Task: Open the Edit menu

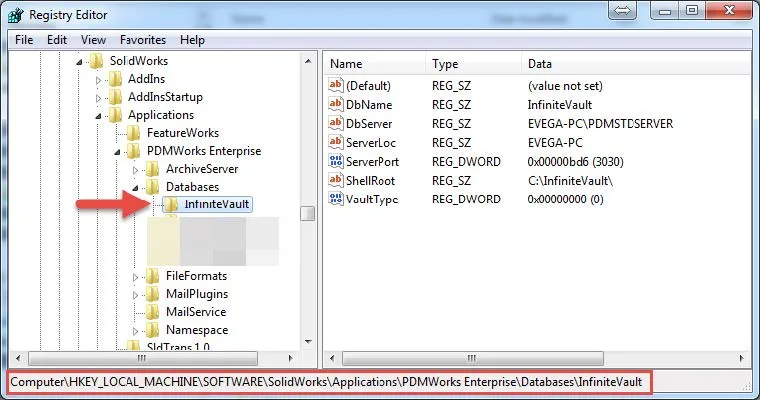Action: click(x=57, y=40)
